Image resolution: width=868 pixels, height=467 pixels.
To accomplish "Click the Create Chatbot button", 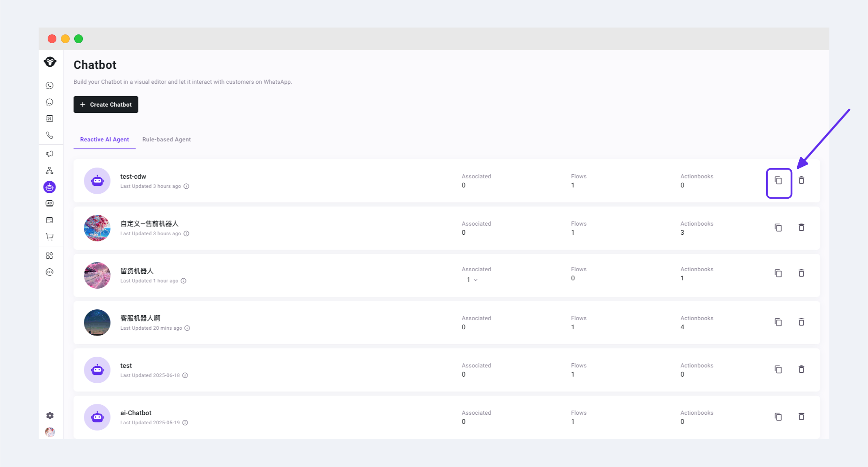I will (x=106, y=105).
